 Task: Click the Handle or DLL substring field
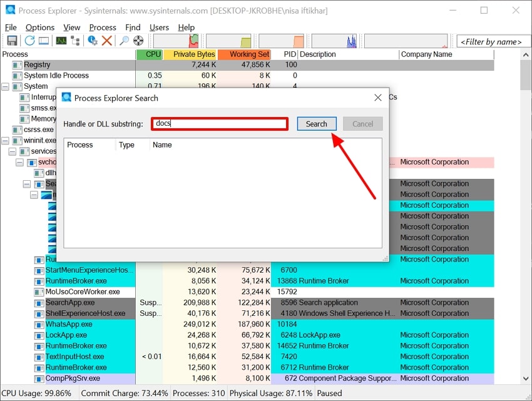click(220, 124)
